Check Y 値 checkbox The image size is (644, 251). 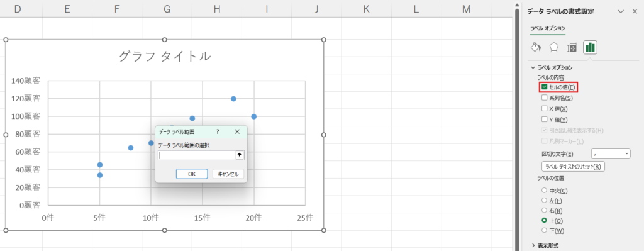(544, 120)
